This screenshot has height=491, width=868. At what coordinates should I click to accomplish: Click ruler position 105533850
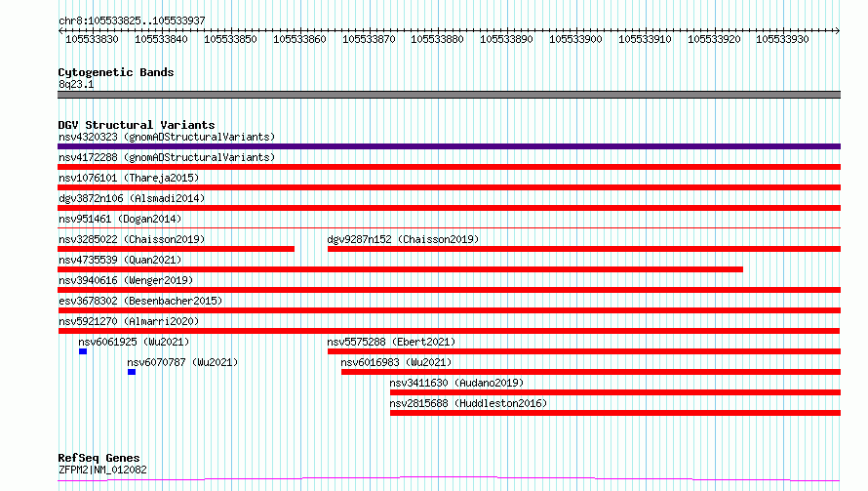coord(230,39)
